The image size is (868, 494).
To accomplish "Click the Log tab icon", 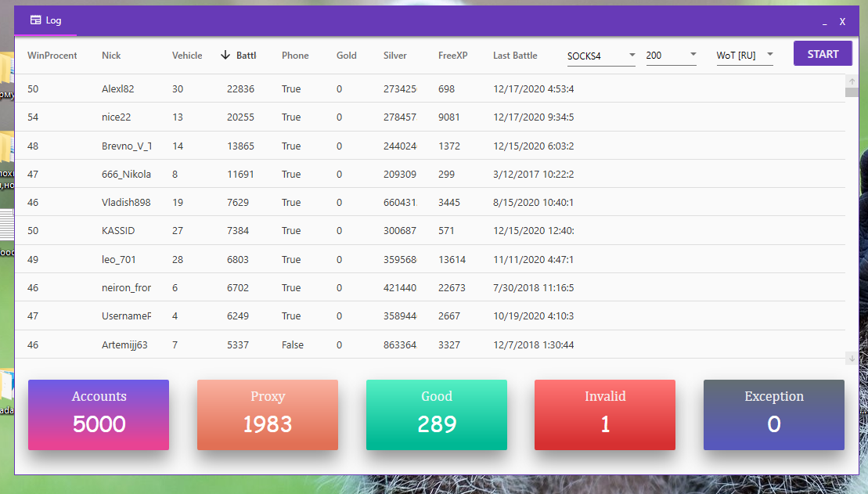I will 35,20.
